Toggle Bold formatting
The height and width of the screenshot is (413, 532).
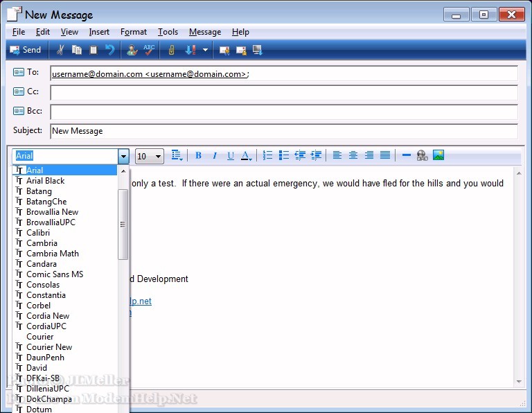tap(198, 156)
